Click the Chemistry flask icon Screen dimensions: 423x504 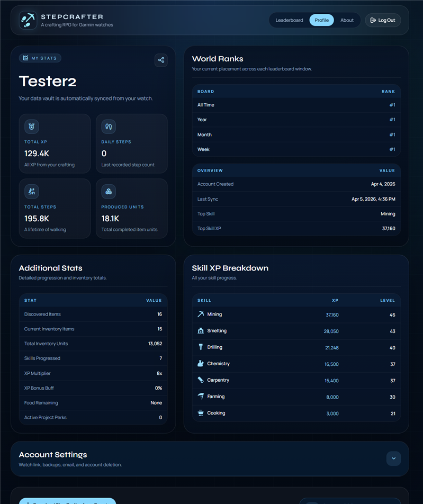[201, 364]
